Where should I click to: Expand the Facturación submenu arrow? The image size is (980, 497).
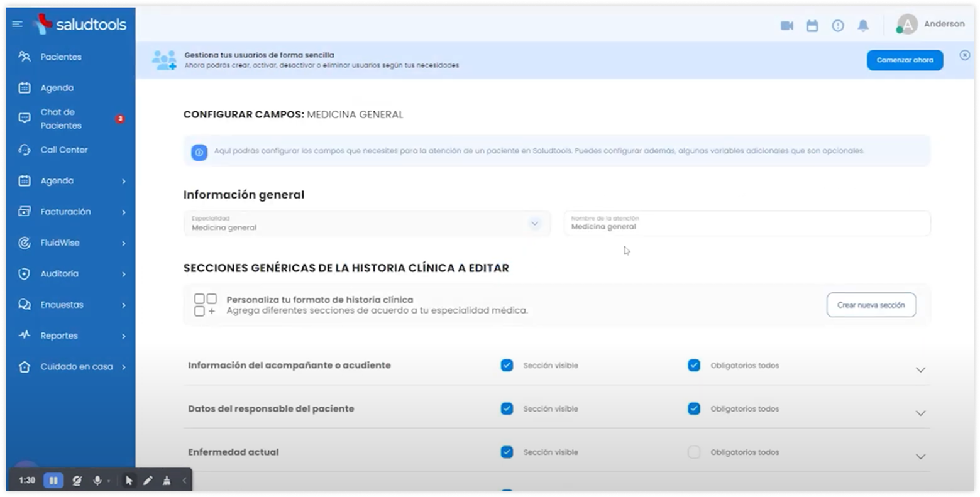[x=124, y=212]
